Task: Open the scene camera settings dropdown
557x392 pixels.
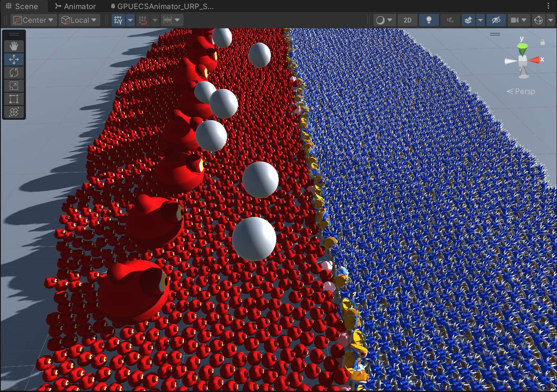Action: coord(518,20)
